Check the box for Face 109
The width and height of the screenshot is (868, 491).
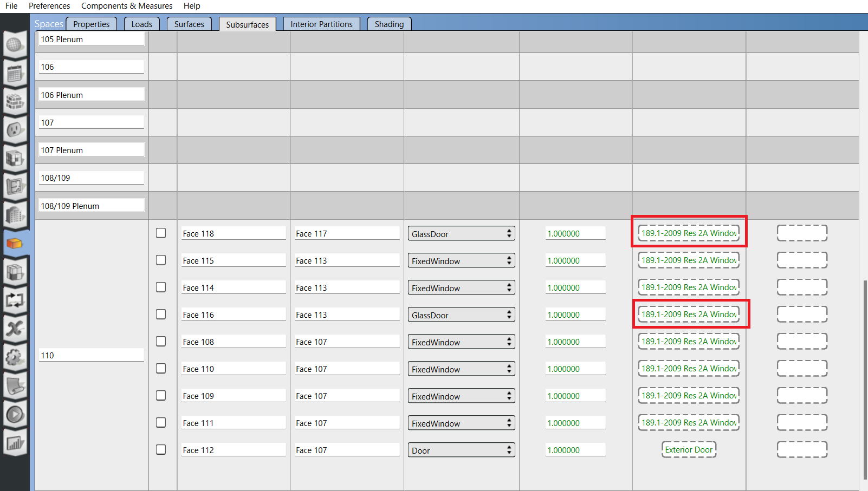pyautogui.click(x=161, y=395)
